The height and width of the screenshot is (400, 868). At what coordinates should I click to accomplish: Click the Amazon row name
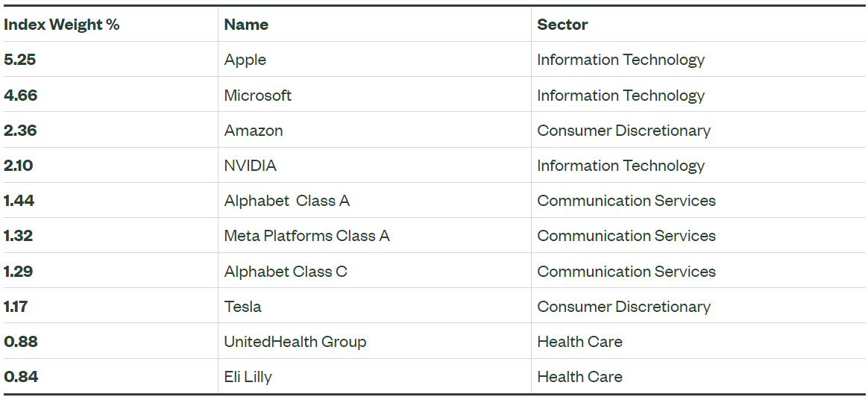tap(254, 131)
